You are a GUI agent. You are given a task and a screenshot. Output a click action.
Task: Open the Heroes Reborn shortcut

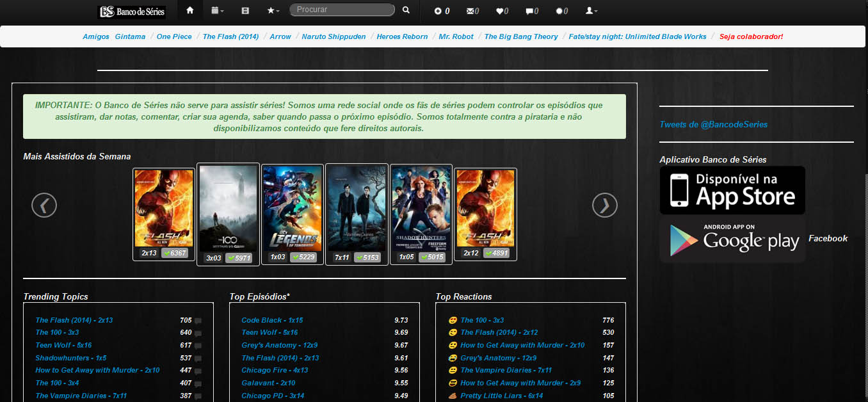(402, 36)
